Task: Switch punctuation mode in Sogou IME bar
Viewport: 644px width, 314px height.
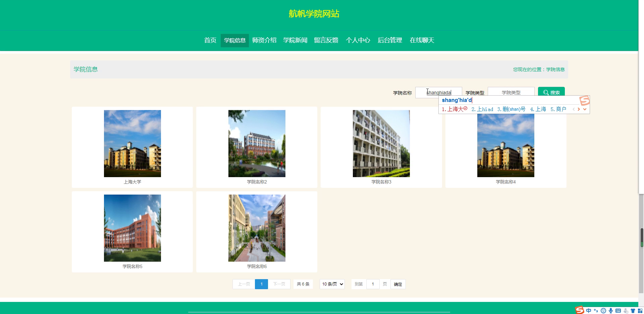Action: click(x=596, y=311)
